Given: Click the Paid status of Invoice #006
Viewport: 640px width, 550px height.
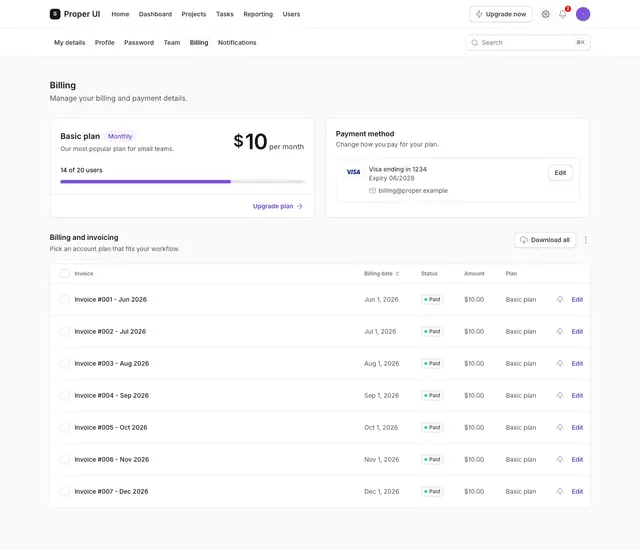Looking at the screenshot, I should (432, 459).
